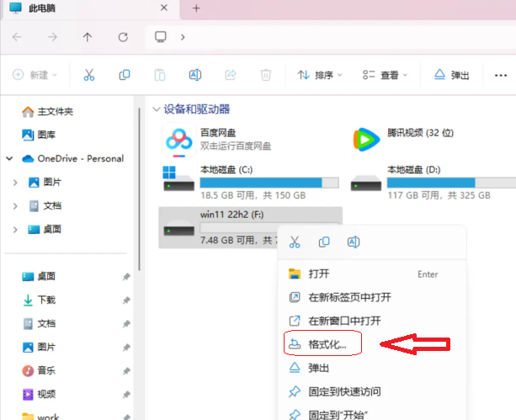The image size is (516, 420).
Task: Select the 本地磁盘 (C:) drive
Action: tap(251, 182)
